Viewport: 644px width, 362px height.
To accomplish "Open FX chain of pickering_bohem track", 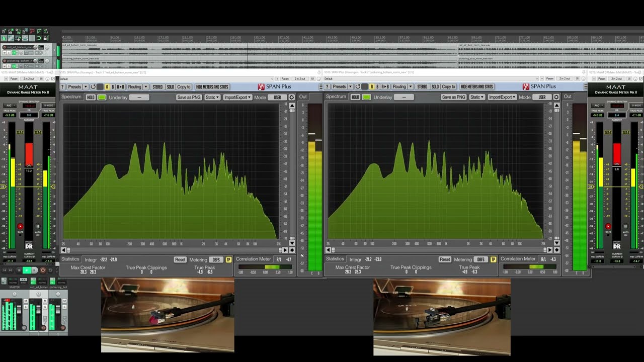I will click(14, 66).
